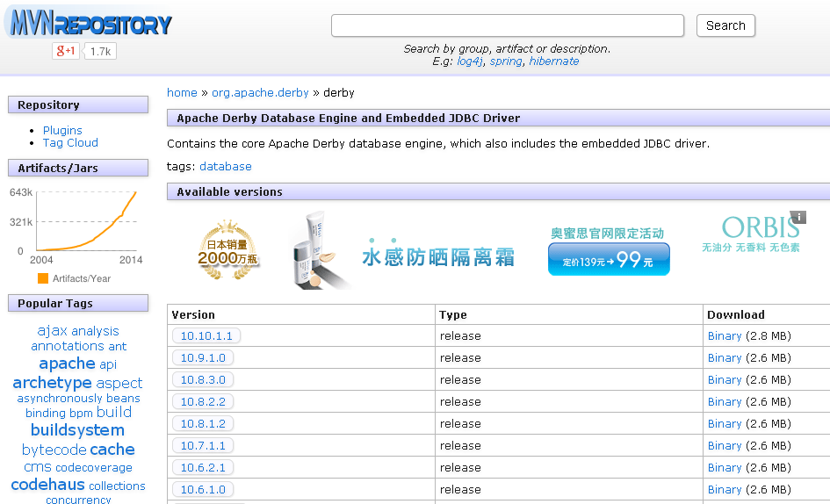Download Binary for version 10.8.2.2
Image resolution: width=830 pixels, height=504 pixels.
tap(725, 402)
